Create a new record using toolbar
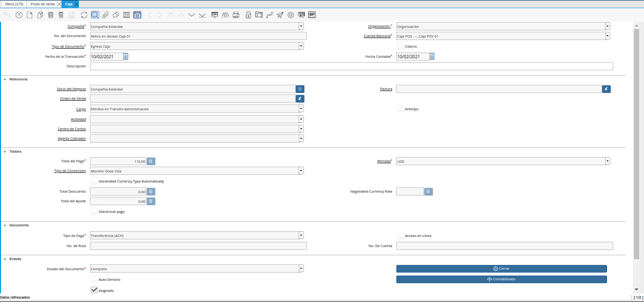The image size is (644, 302). tap(29, 15)
